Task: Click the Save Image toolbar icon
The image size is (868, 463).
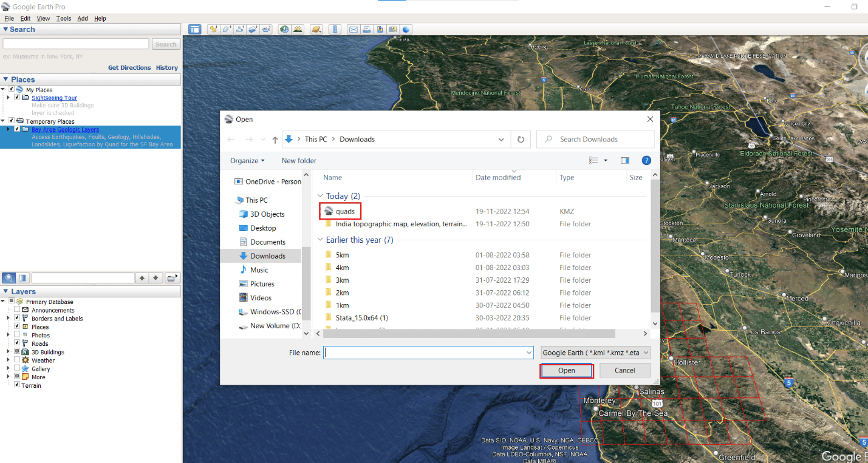Action: click(380, 29)
